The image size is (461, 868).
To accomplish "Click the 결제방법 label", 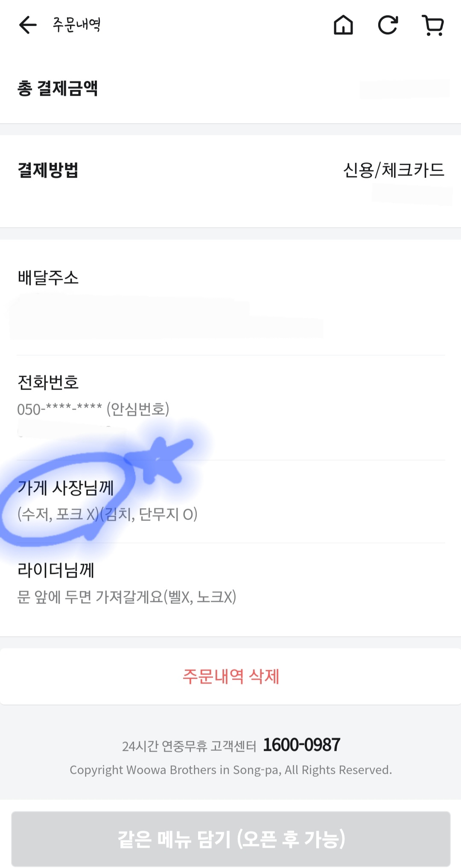I will 48,170.
